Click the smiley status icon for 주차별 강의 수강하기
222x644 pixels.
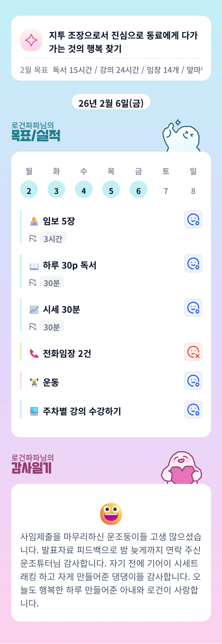193,410
